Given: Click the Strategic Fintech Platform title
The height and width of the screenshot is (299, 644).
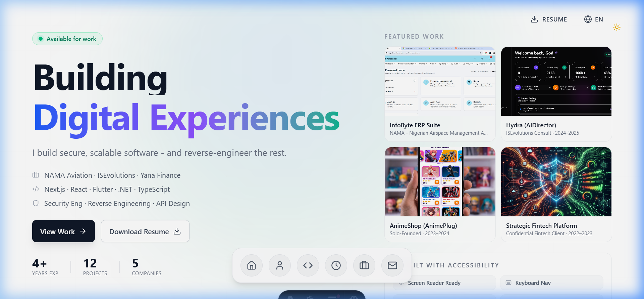Looking at the screenshot, I should [541, 225].
